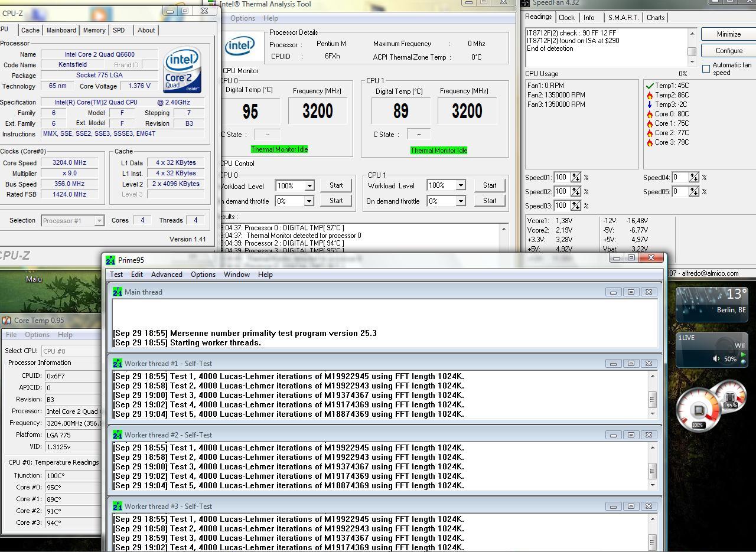756x552 pixels.
Task: Open the Test menu in Prime95
Action: pyautogui.click(x=116, y=275)
